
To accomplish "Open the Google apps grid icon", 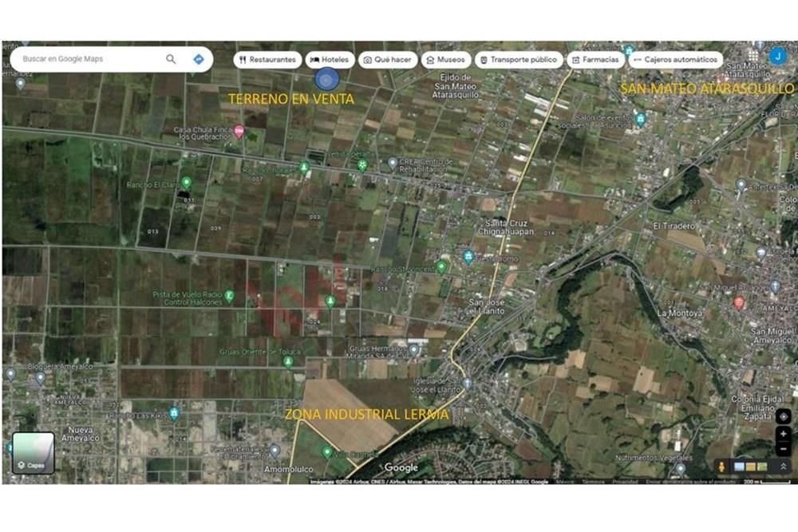I will click(754, 55).
